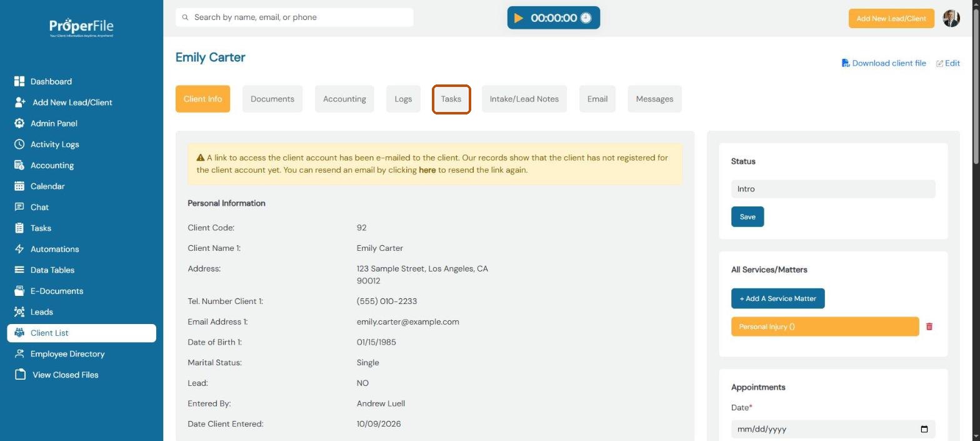Viewport: 980px width, 441px height.
Task: Click + Add A Service Matter button
Action: tap(778, 298)
